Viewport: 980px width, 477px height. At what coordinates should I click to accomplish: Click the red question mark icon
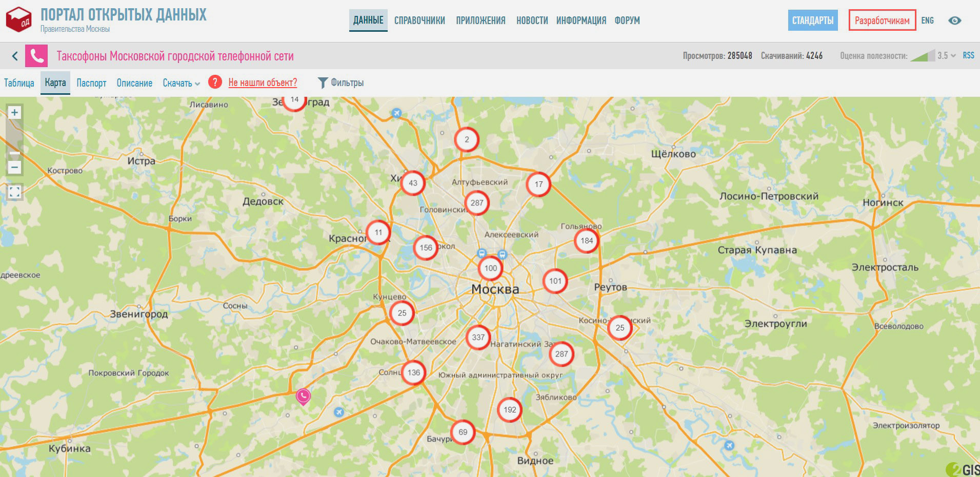(x=215, y=82)
